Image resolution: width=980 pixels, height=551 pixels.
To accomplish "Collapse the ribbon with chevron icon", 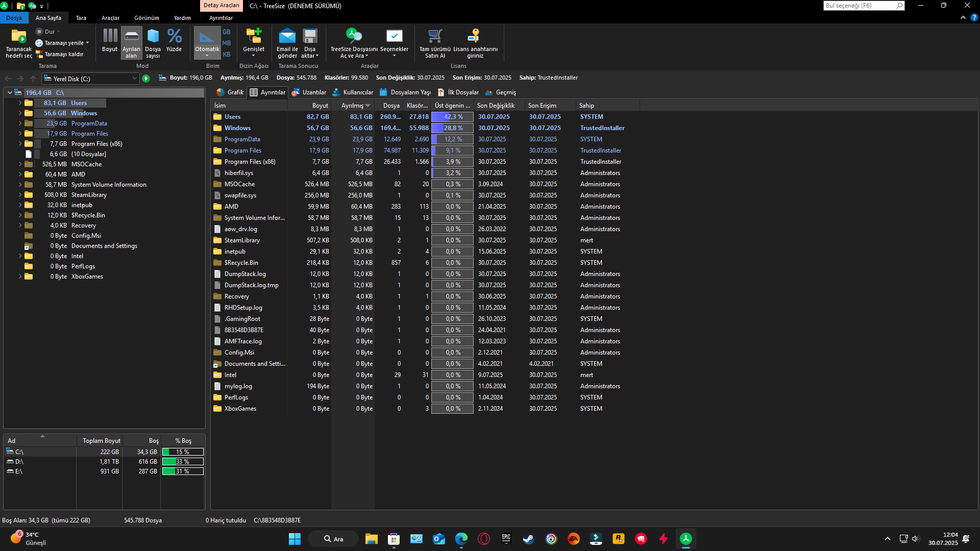I will coord(963,17).
